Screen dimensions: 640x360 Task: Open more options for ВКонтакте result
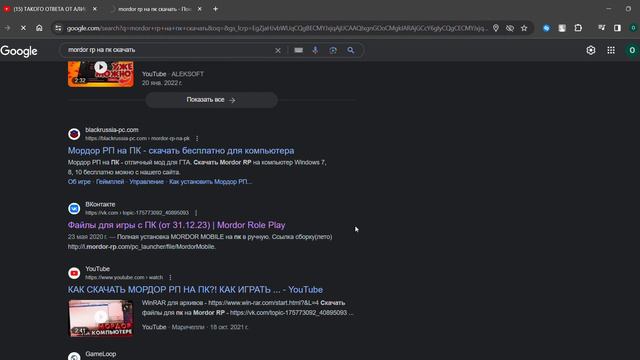click(196, 213)
